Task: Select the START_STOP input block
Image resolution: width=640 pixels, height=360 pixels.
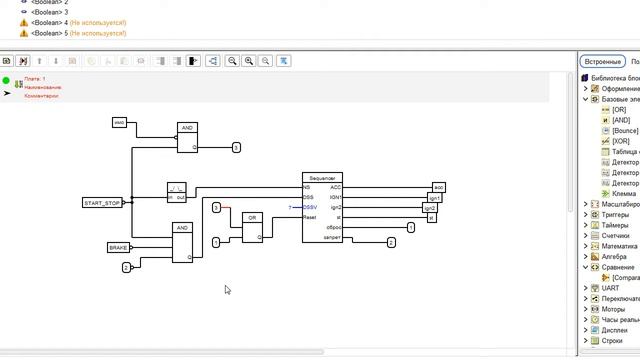Action: [102, 203]
